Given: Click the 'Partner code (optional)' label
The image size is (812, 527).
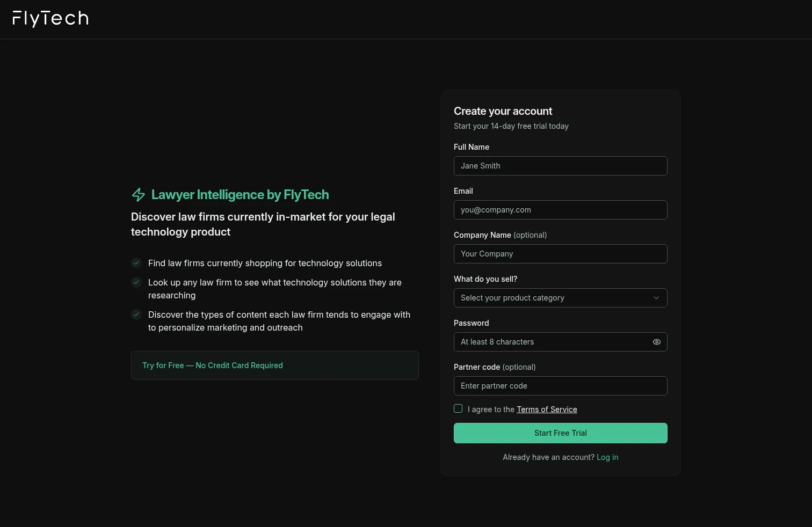Looking at the screenshot, I should (x=495, y=367).
